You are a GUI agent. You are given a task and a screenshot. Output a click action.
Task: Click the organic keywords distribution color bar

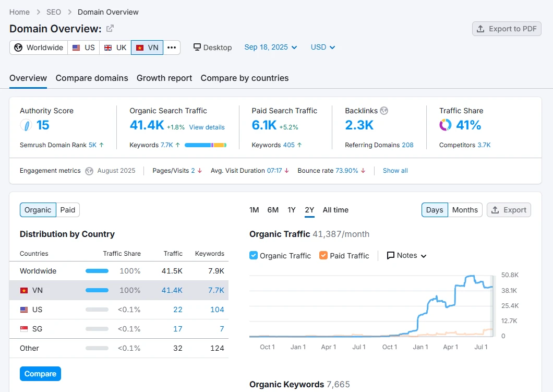coord(205,145)
